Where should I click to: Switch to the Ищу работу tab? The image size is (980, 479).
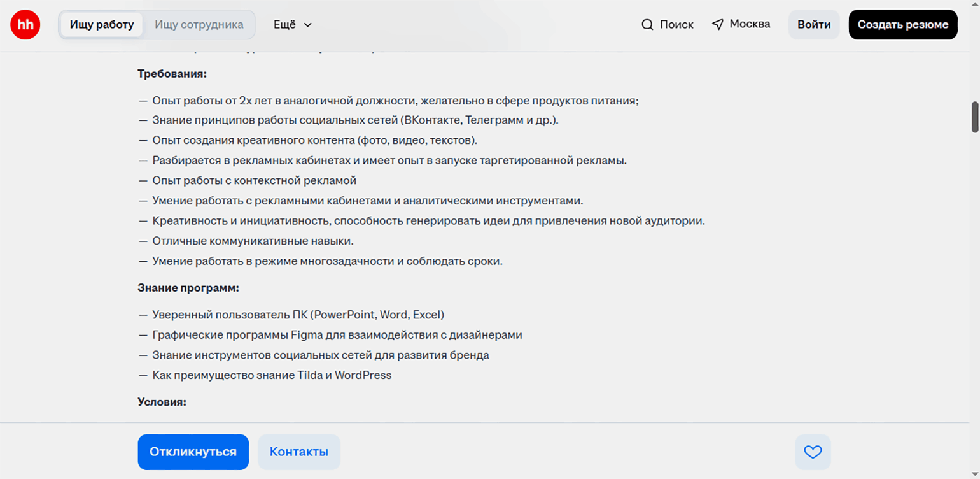102,25
